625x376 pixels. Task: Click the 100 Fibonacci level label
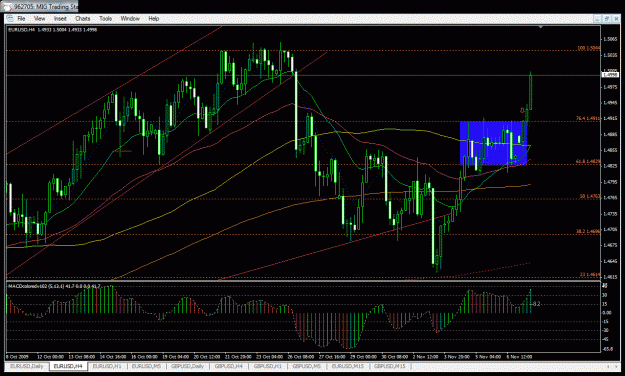(x=589, y=48)
